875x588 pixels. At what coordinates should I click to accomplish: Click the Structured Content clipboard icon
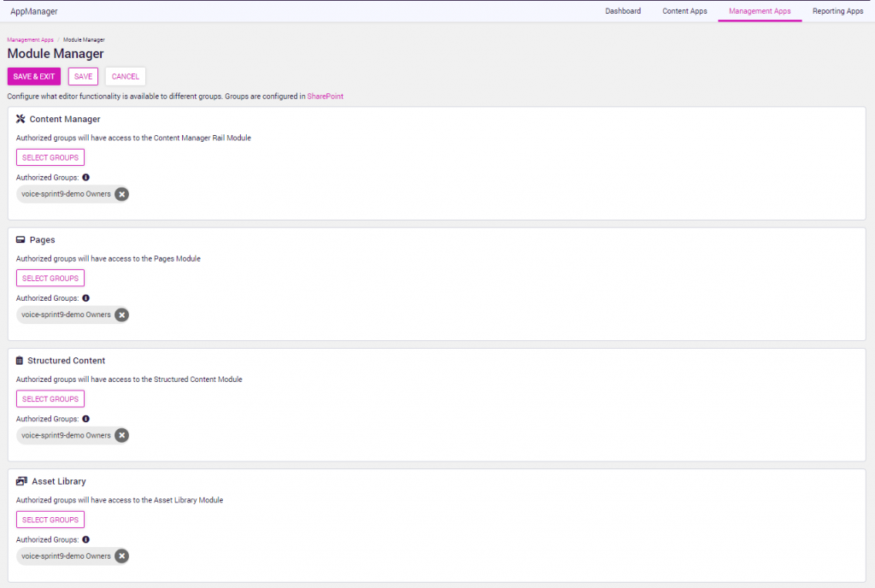[19, 360]
